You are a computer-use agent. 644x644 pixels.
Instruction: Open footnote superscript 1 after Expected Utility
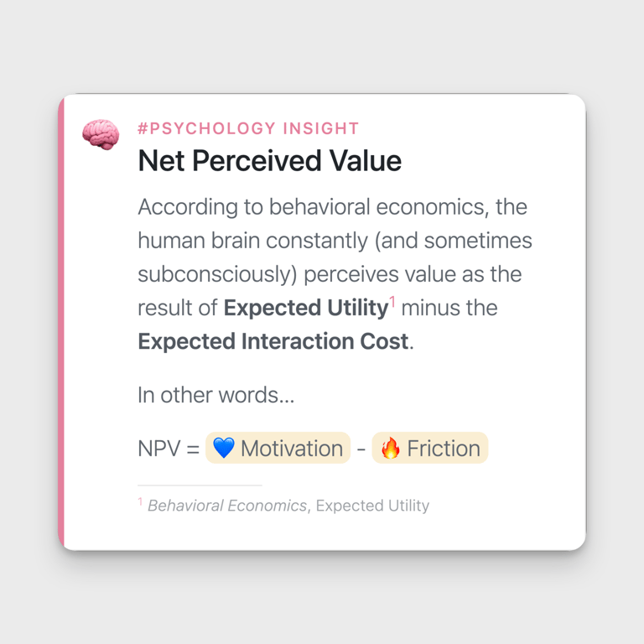point(392,300)
